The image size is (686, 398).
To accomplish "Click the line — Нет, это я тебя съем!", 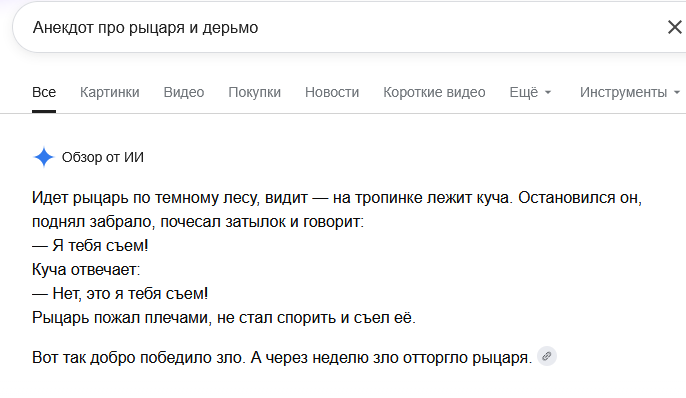I will (x=120, y=293).
